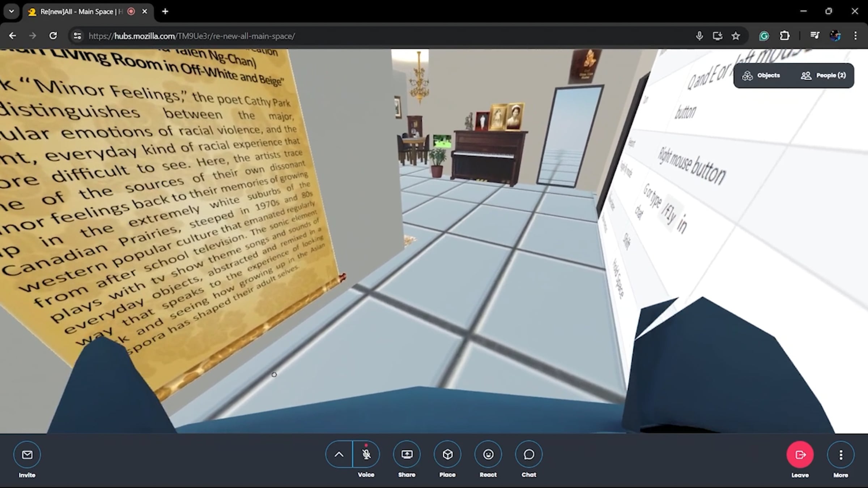Open the Invite envelope icon

coord(27,454)
